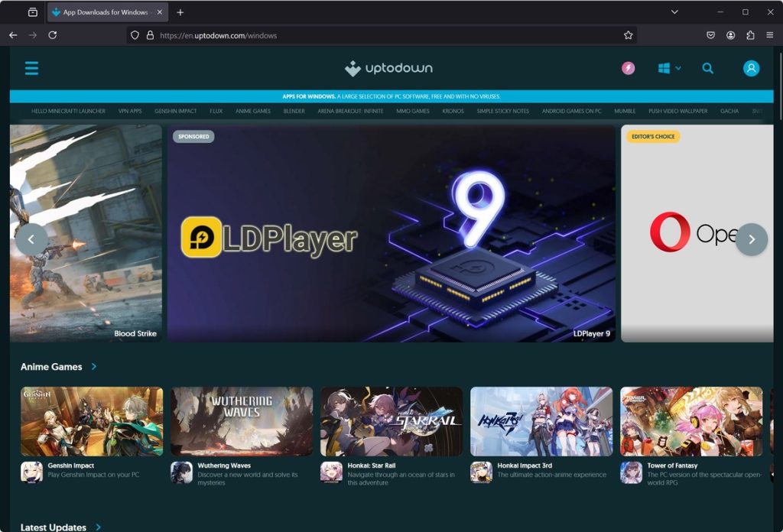Screen dimensions: 783x532
Task: Close the App Downloads for Windows tab
Action: click(160, 12)
